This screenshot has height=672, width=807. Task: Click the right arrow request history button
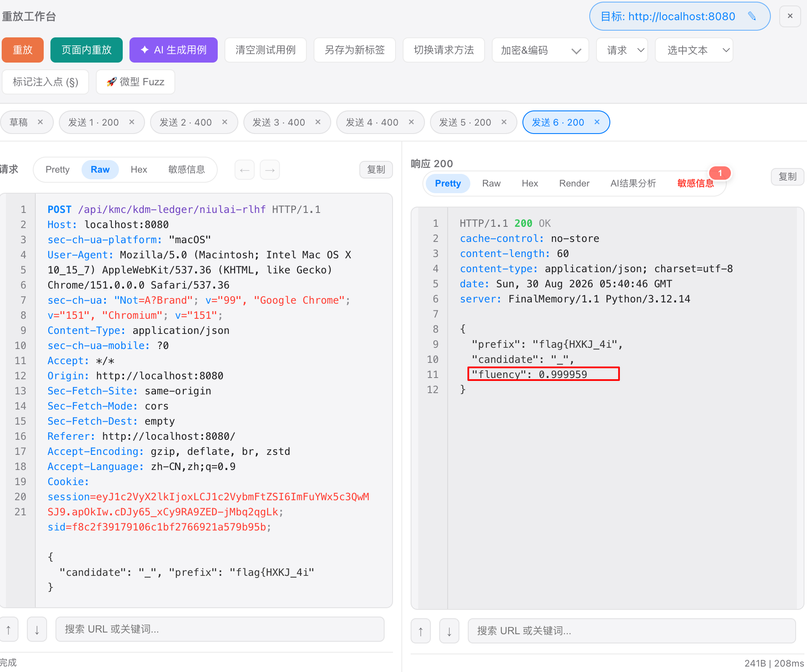click(270, 170)
